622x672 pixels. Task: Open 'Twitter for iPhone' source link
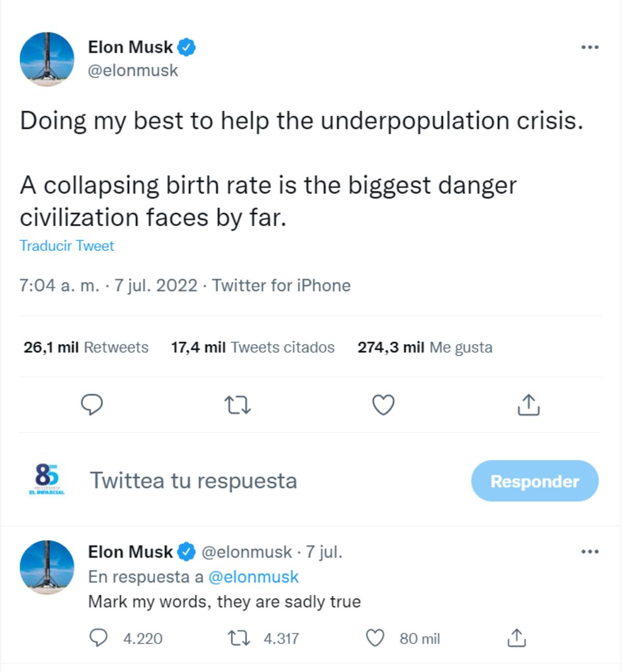pyautogui.click(x=281, y=286)
